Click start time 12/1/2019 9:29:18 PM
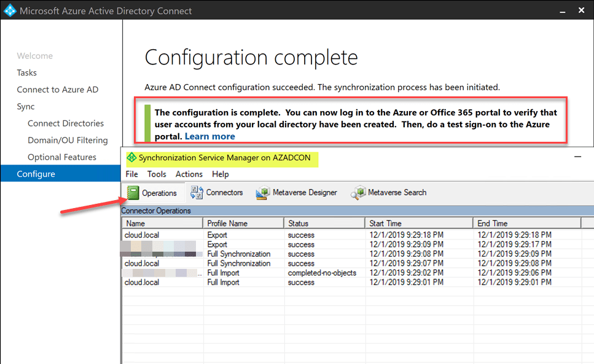The height and width of the screenshot is (364, 594). 407,235
